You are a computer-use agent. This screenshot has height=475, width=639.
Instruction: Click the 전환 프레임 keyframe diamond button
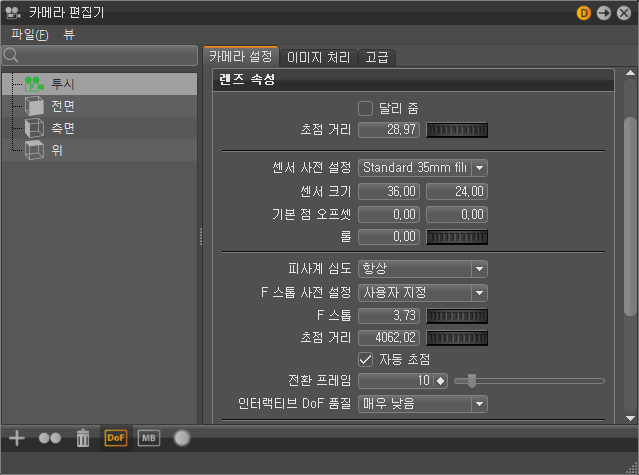[x=441, y=381]
